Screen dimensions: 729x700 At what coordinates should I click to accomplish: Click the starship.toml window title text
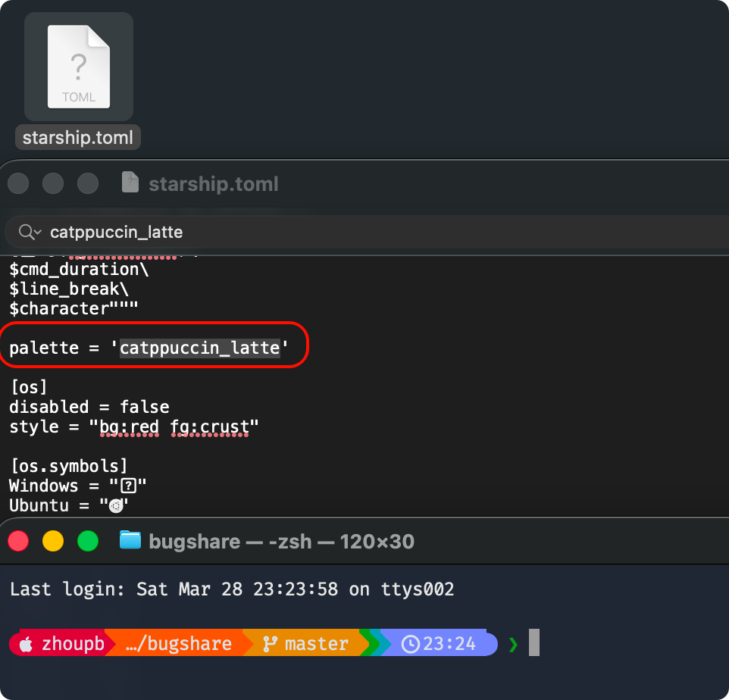pos(214,183)
